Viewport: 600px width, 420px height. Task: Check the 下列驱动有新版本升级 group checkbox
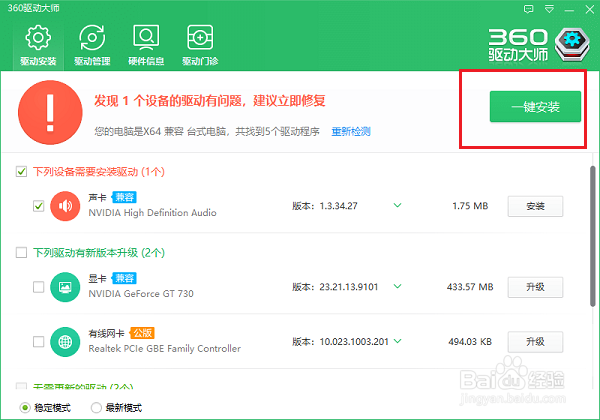(21, 252)
